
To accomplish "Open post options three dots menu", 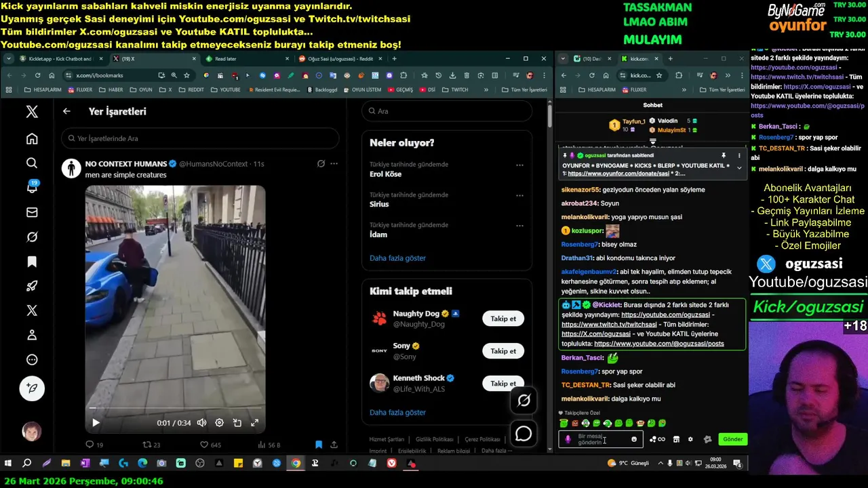I will coord(334,163).
